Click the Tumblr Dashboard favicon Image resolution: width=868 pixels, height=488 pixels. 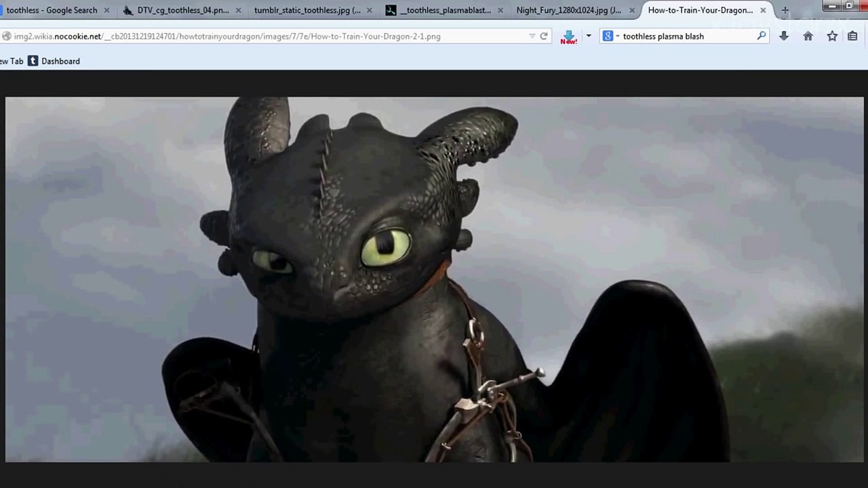(33, 61)
